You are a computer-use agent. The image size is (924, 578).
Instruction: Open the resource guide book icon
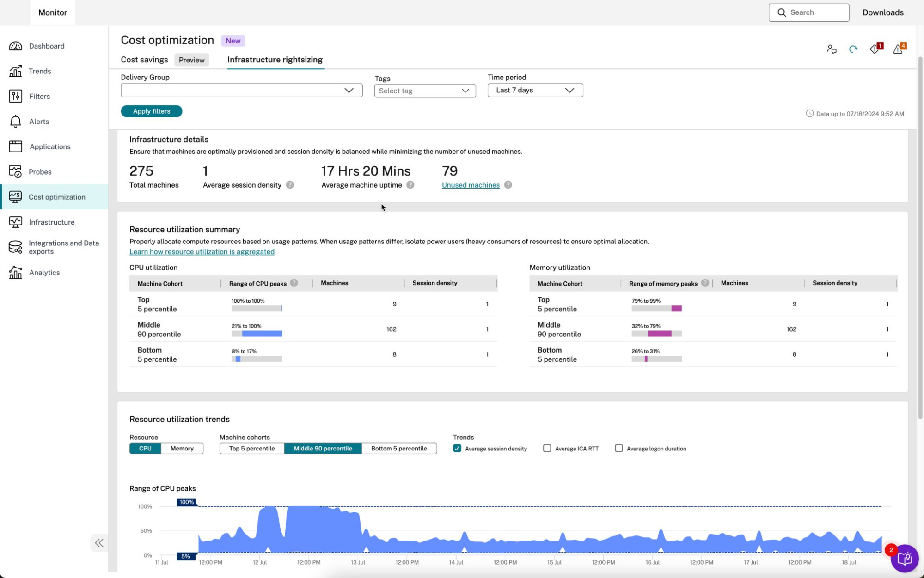pyautogui.click(x=904, y=558)
